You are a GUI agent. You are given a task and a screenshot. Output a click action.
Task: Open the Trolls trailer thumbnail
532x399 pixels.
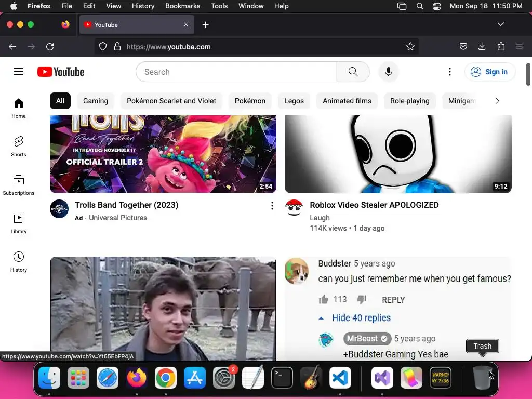pos(163,154)
